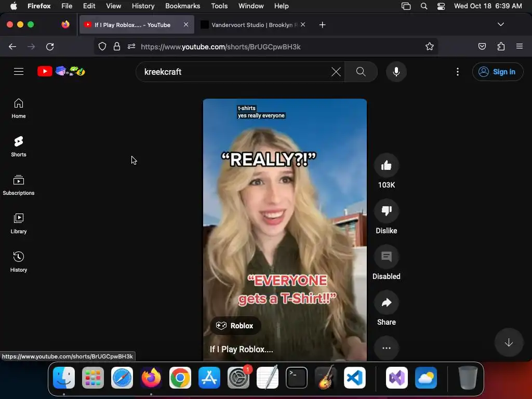
Task: Open Shorts in the sidebar
Action: pos(19,147)
